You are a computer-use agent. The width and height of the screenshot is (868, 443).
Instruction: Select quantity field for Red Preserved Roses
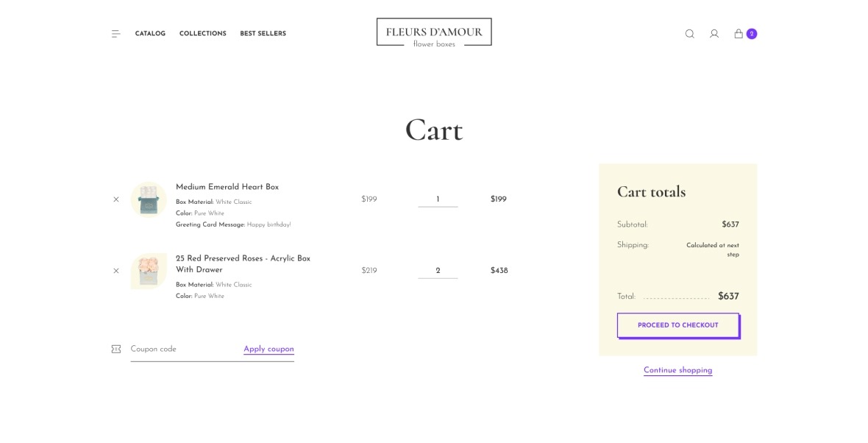[x=438, y=271]
